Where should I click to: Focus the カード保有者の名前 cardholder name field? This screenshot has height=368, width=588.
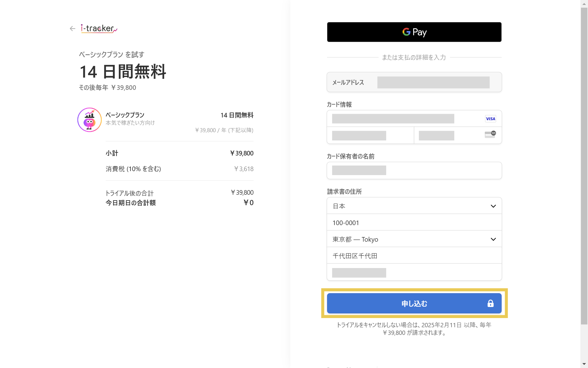(x=414, y=171)
